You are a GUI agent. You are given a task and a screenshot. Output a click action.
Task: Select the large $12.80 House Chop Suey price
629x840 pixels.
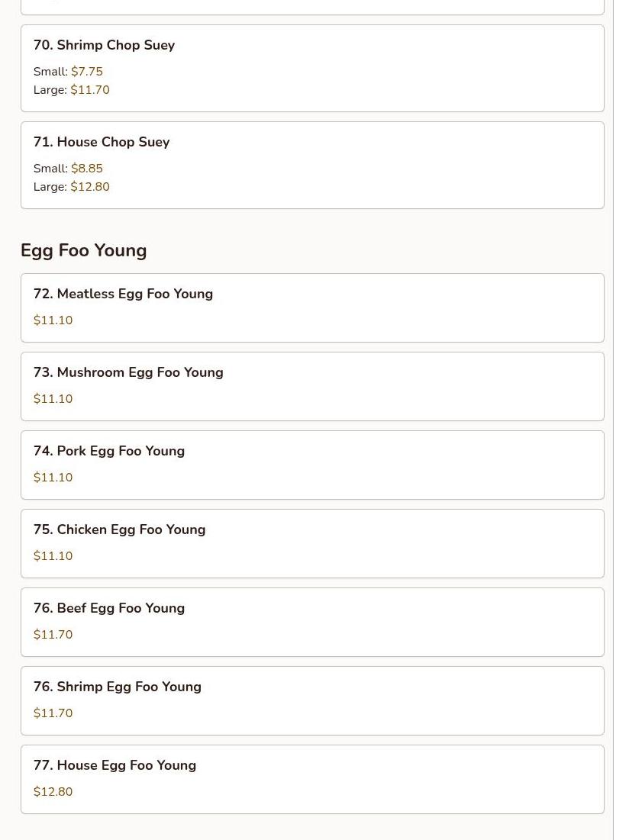[89, 187]
